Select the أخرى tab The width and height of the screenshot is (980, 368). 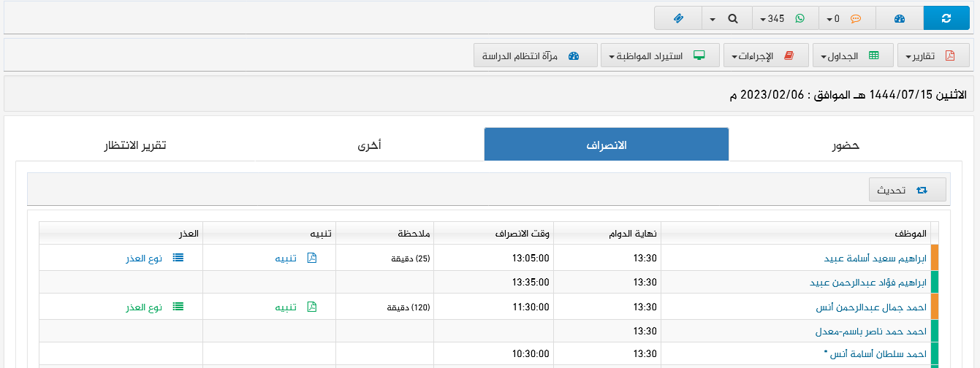coord(369,145)
